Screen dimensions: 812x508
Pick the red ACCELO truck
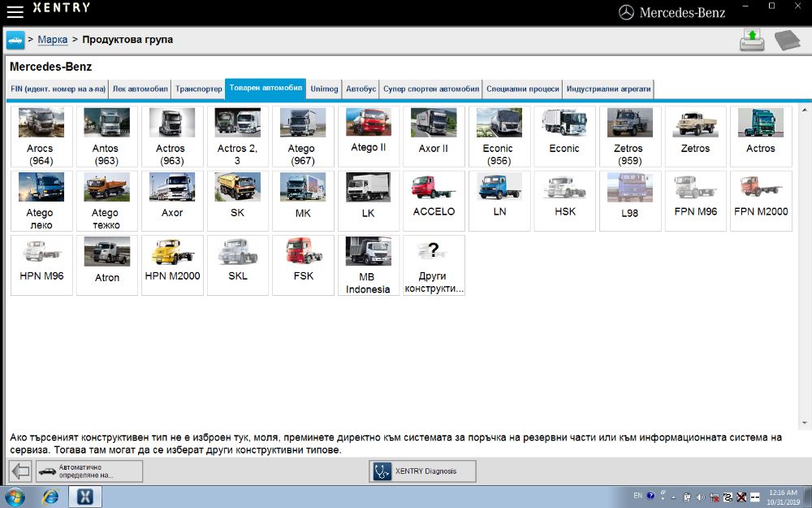click(x=434, y=201)
